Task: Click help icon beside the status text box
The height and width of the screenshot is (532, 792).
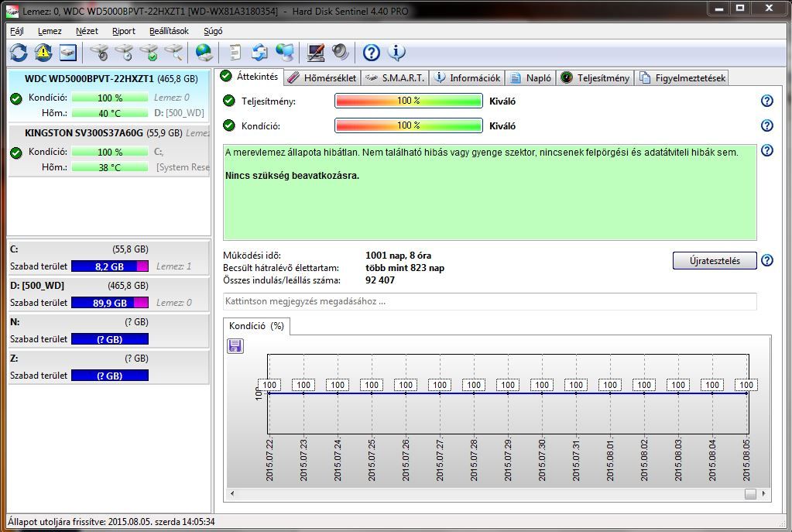Action: tap(766, 150)
